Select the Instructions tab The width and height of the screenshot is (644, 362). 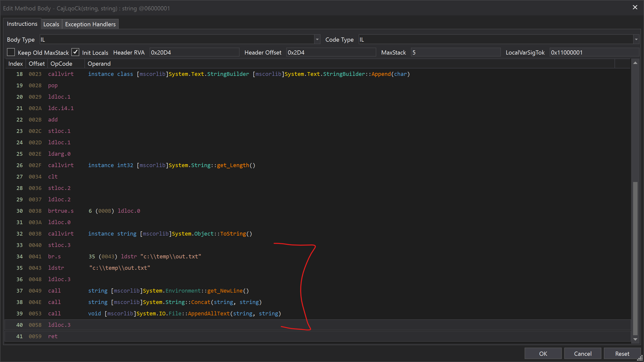[22, 24]
